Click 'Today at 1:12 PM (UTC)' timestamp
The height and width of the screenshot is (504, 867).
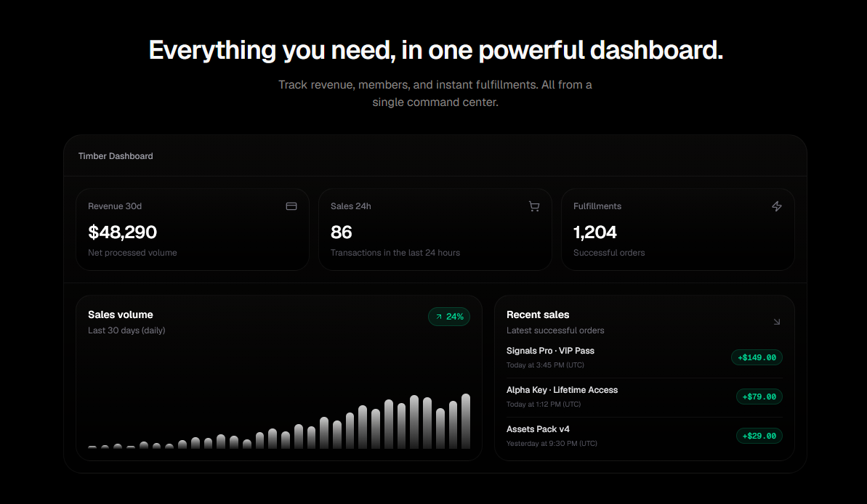pos(544,405)
